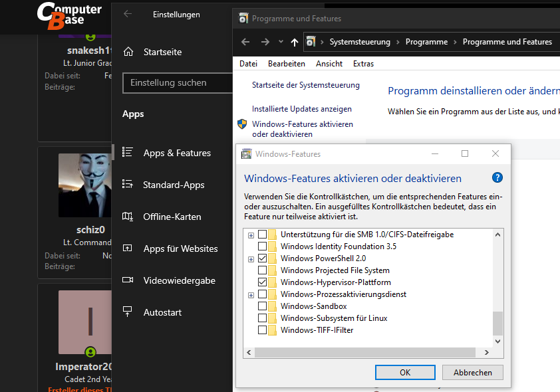This screenshot has width=560, height=392.
Task: Enable Windows-Subsystem für Linux checkbox
Action: point(262,318)
